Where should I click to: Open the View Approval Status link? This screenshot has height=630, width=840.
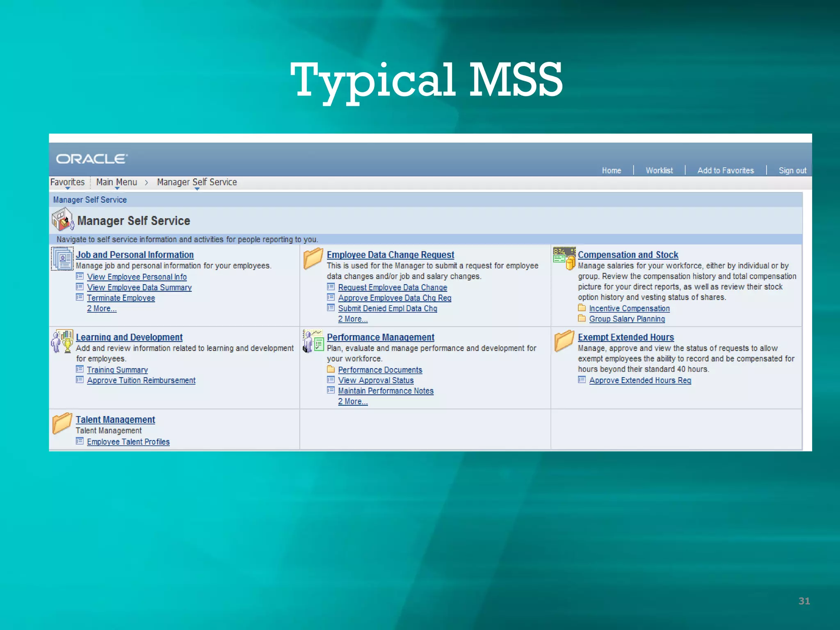pos(376,380)
